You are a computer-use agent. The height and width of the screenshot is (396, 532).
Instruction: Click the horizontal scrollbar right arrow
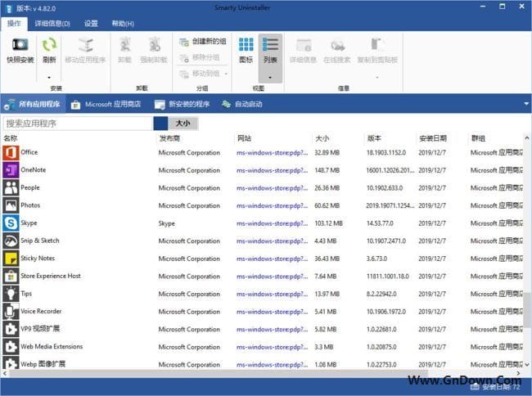[x=518, y=373]
